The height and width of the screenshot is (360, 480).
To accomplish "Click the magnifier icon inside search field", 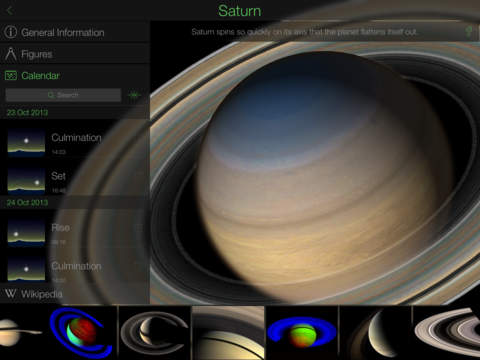I will tap(51, 95).
